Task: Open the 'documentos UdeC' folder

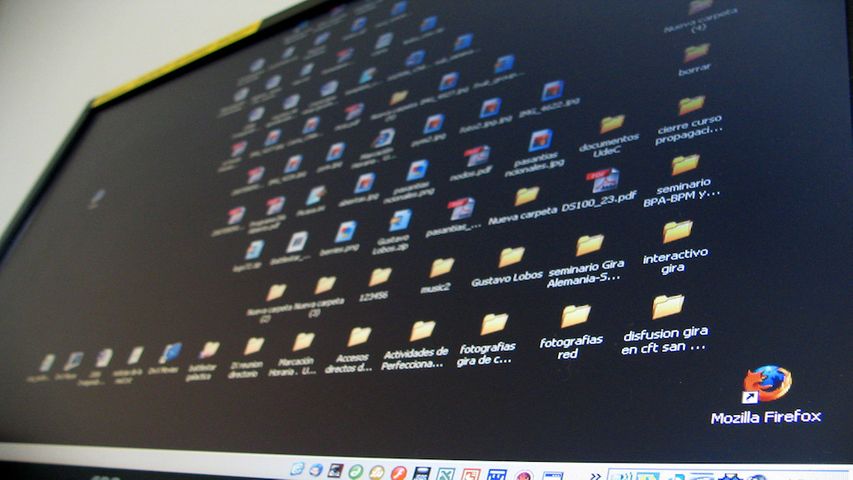Action: 612,124
